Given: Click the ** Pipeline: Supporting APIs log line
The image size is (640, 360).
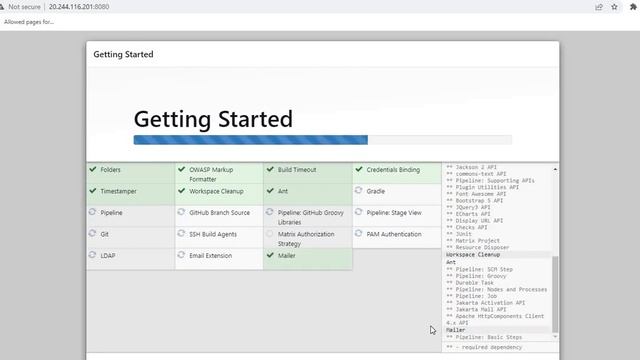Looking at the screenshot, I should (x=490, y=180).
